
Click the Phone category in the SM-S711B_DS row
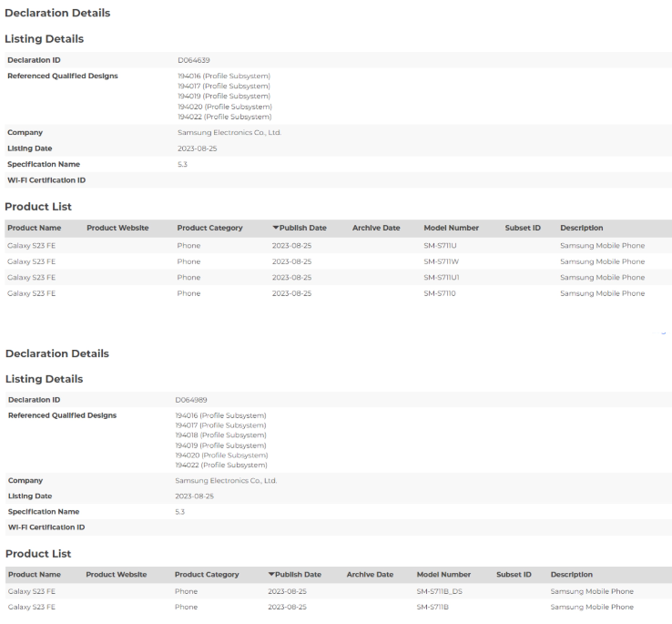186,591
